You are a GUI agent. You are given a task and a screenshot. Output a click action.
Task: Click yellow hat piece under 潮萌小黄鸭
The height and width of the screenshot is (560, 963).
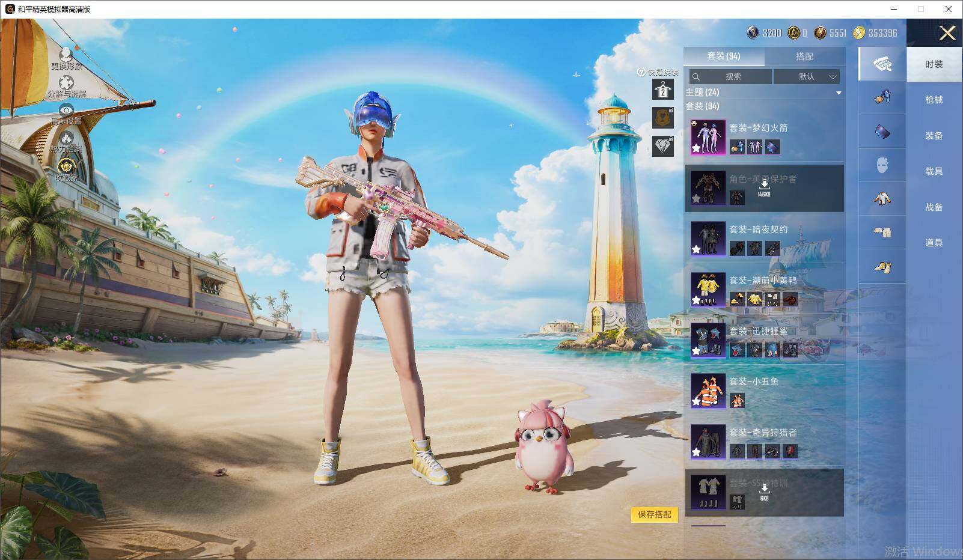tap(737, 299)
